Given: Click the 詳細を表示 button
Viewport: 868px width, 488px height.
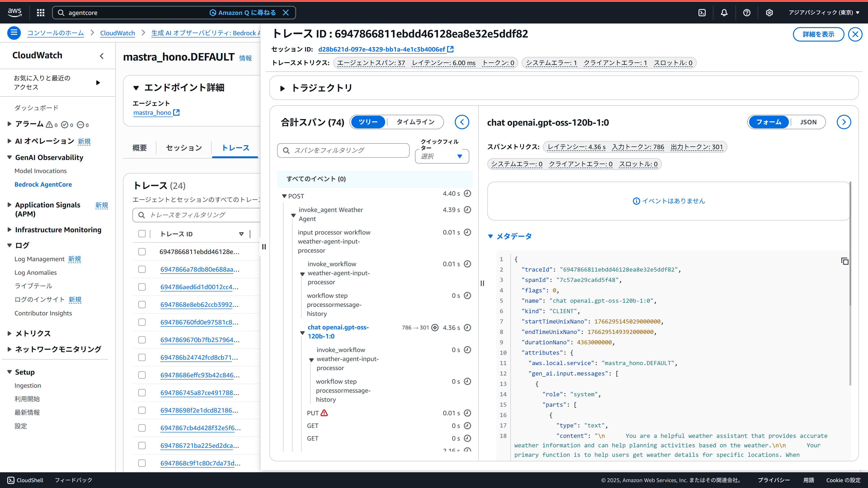Looking at the screenshot, I should pyautogui.click(x=818, y=34).
